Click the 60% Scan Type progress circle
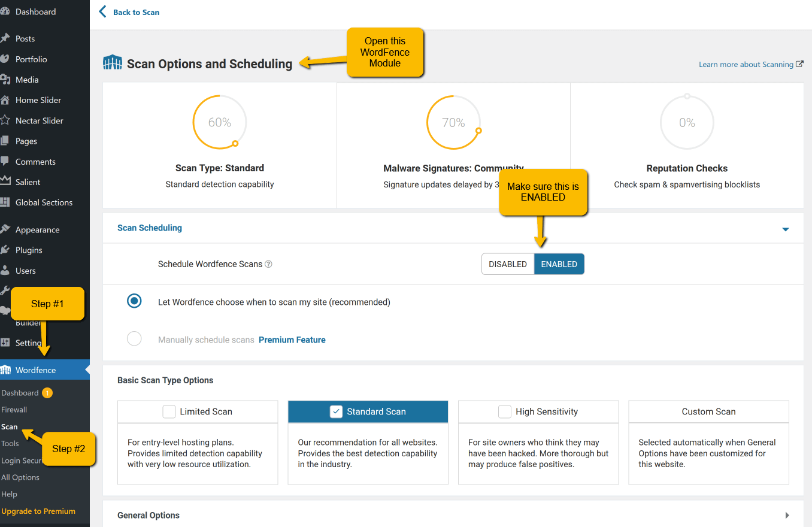Screen dimensions: 812x527 (x=220, y=122)
